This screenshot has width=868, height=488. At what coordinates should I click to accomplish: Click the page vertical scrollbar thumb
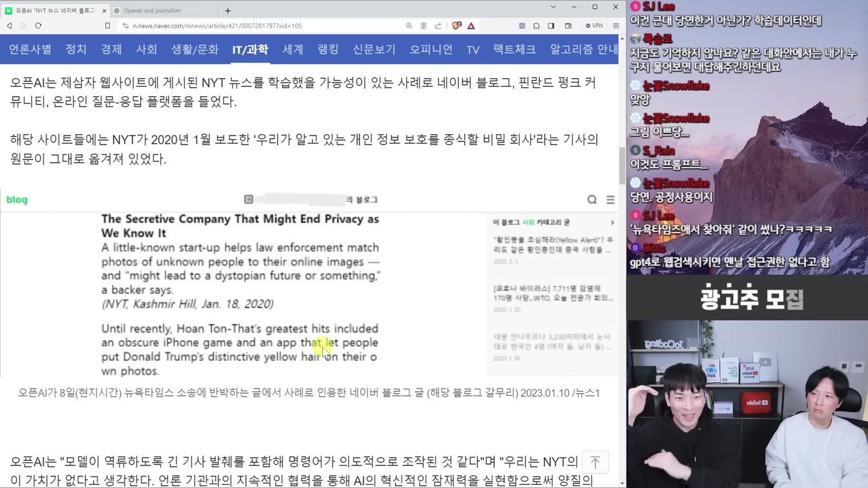pos(622,165)
